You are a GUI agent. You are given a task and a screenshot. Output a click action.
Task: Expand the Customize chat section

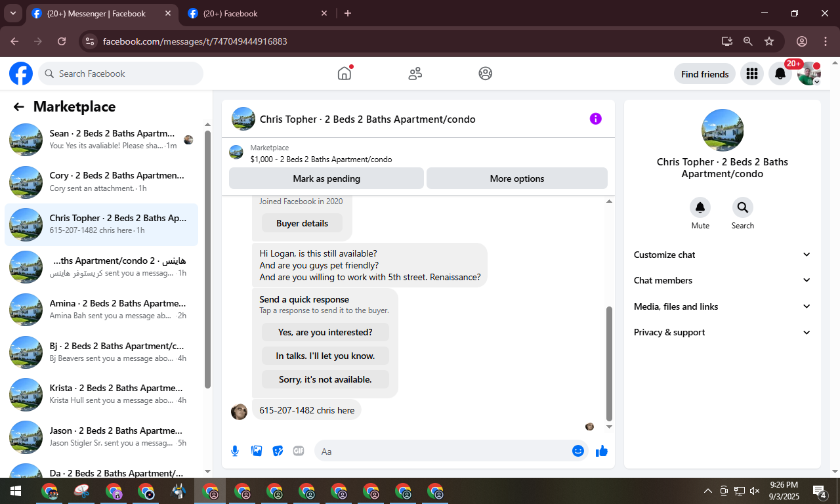(723, 255)
